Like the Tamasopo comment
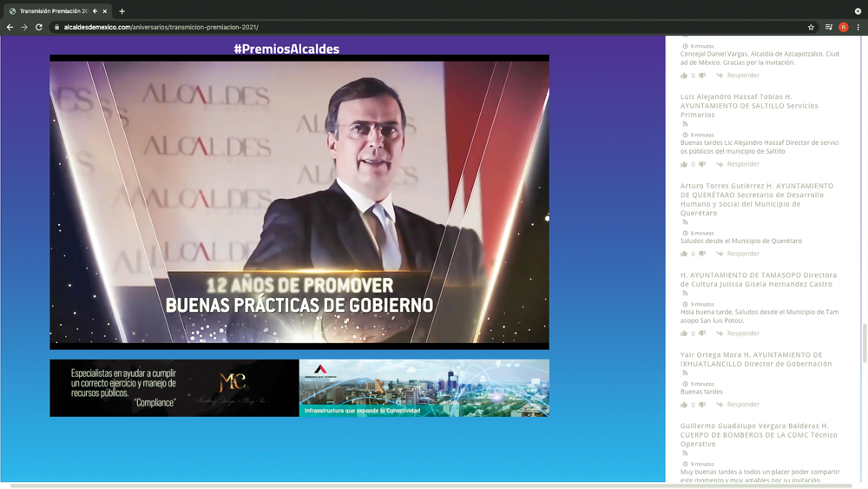This screenshot has width=868, height=489. [684, 334]
